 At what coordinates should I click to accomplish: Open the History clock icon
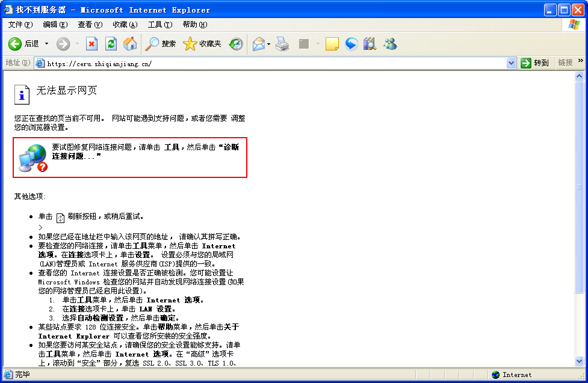pos(236,44)
